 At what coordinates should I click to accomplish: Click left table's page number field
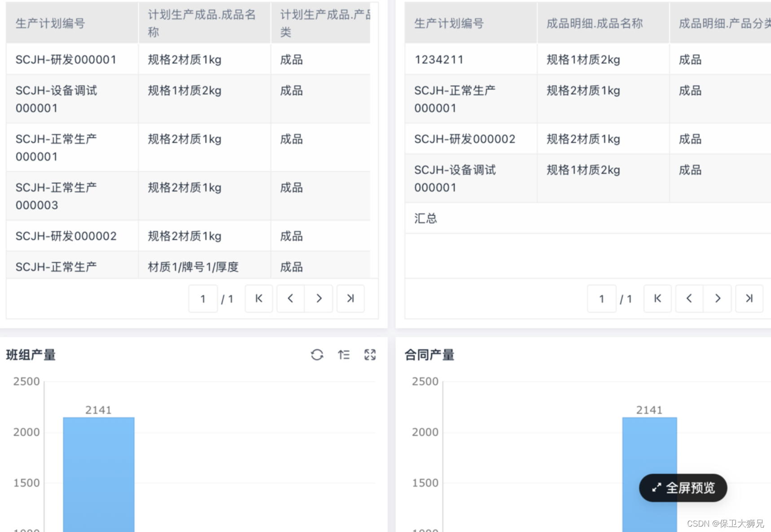tap(203, 298)
